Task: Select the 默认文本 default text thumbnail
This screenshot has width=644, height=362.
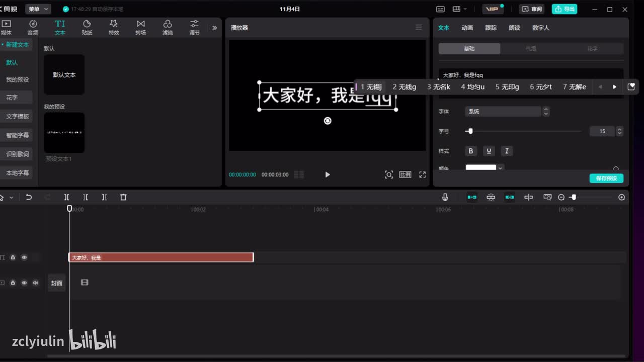Action: [x=64, y=74]
